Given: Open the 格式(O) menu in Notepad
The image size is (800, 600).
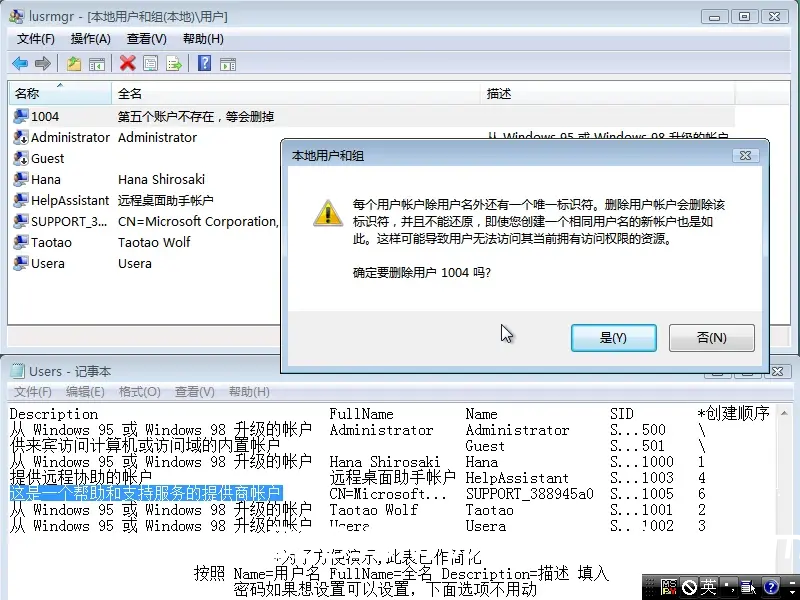Looking at the screenshot, I should pos(139,392).
